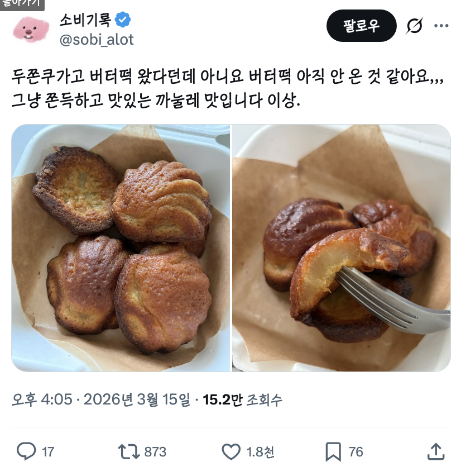Open the pink avatar profile picture

[x=31, y=30]
